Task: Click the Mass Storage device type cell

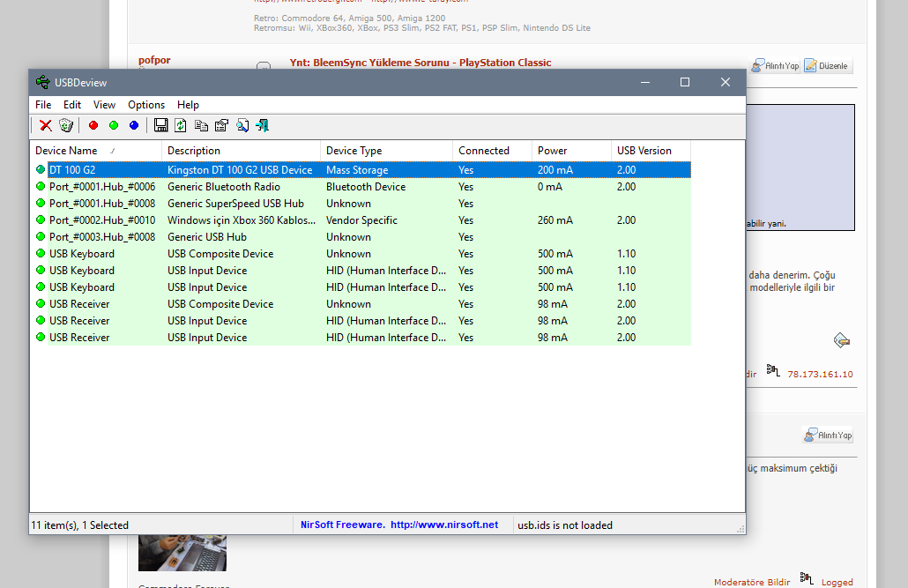Action: [x=357, y=170]
